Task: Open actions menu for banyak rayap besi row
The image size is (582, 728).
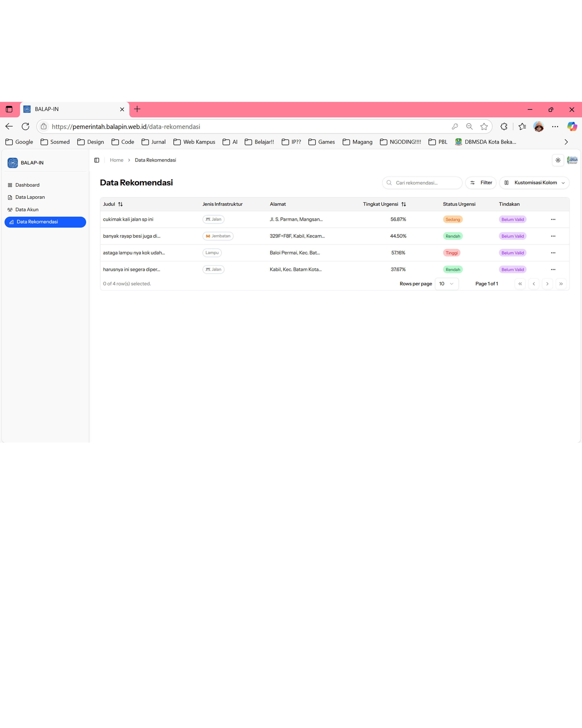Action: point(553,236)
